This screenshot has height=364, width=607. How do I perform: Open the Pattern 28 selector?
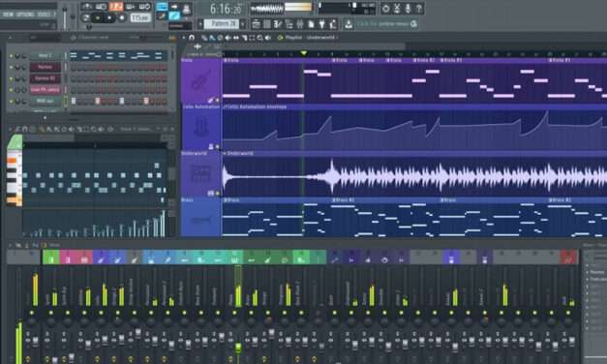coord(222,24)
